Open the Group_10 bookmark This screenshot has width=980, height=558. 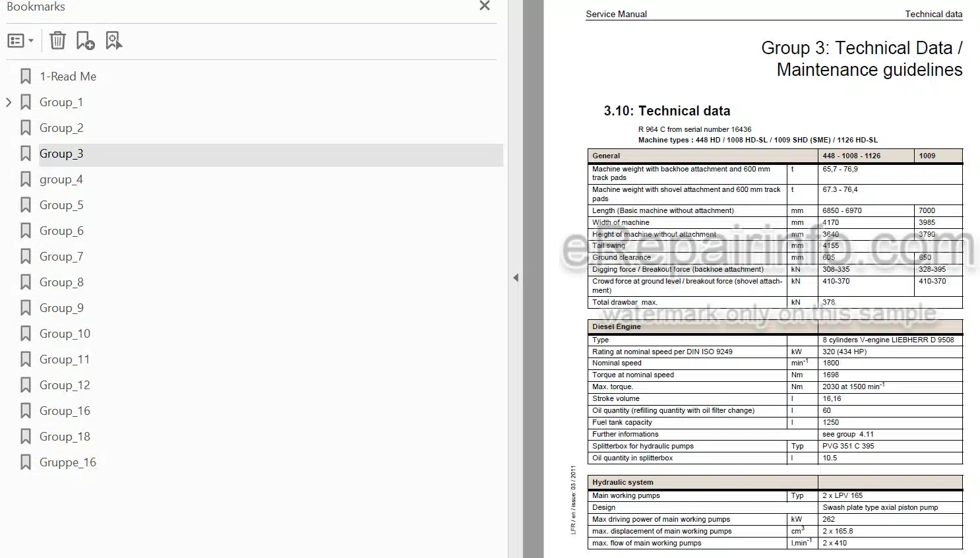[x=65, y=334]
